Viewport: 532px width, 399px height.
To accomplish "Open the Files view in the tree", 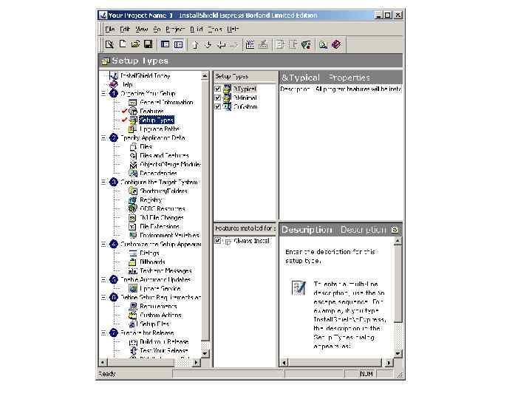I will (146, 146).
